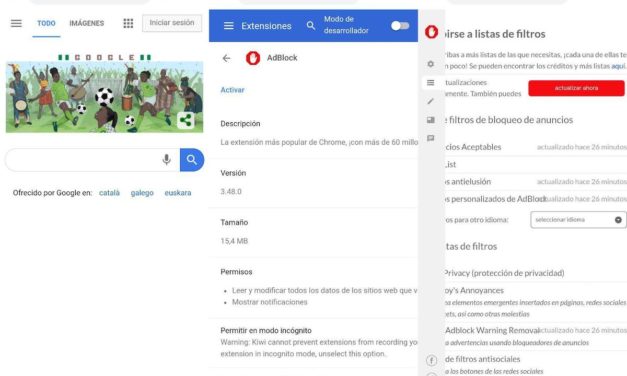Click the blue search magnifier button
The width and height of the screenshot is (627, 376).
[x=192, y=160]
